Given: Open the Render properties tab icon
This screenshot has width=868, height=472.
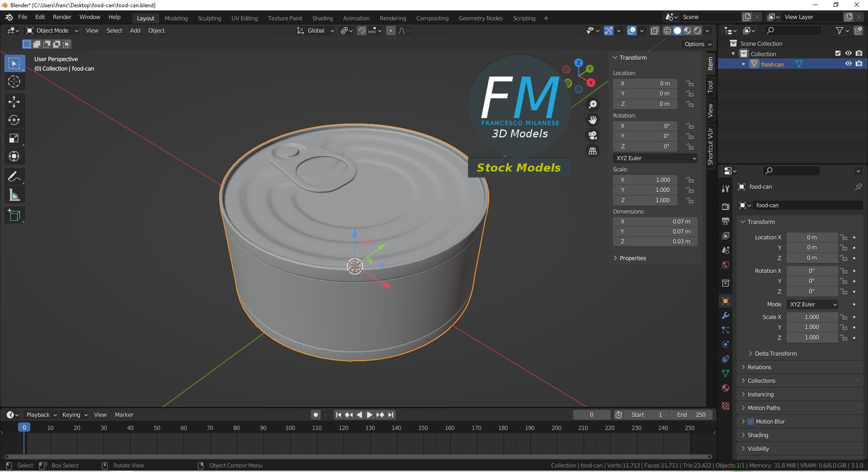Looking at the screenshot, I should pyautogui.click(x=726, y=207).
